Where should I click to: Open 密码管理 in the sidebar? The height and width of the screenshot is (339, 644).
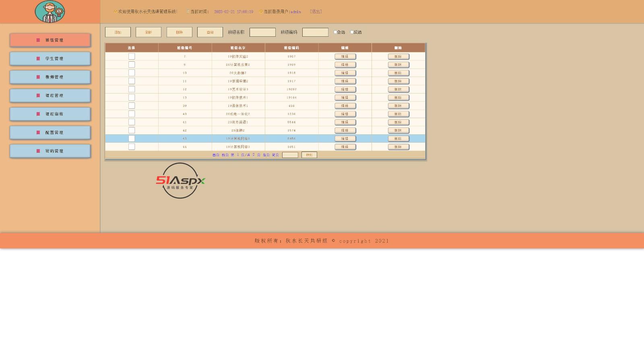50,151
